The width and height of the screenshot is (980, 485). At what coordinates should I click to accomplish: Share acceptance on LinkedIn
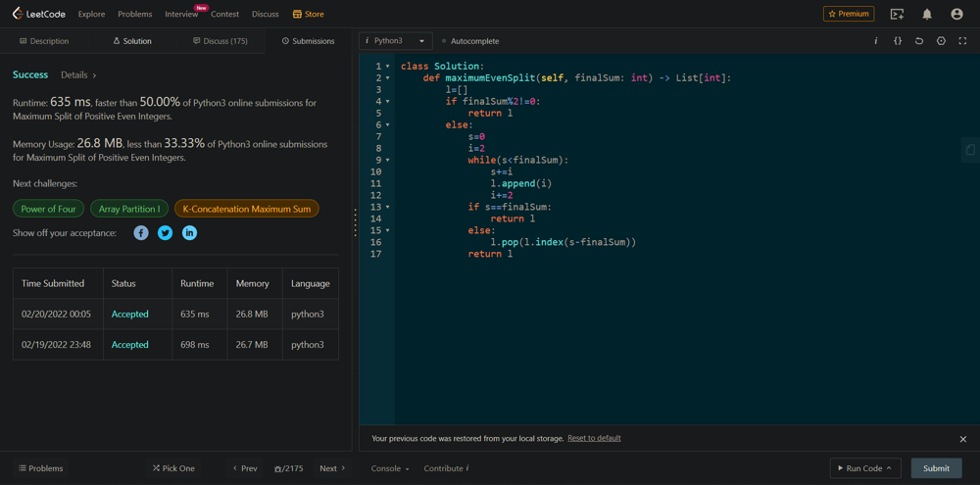pos(189,233)
